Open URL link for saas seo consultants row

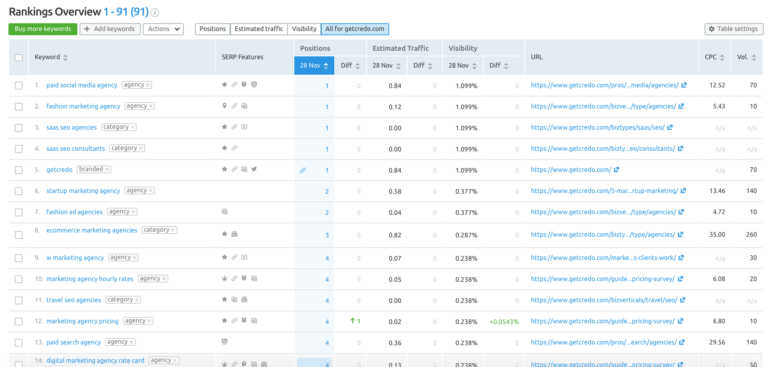603,148
